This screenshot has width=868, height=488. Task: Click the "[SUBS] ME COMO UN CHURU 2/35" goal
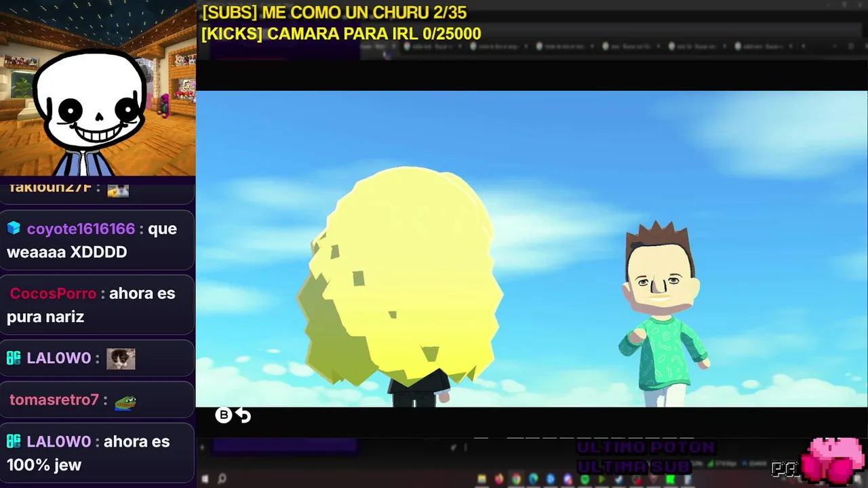[334, 13]
